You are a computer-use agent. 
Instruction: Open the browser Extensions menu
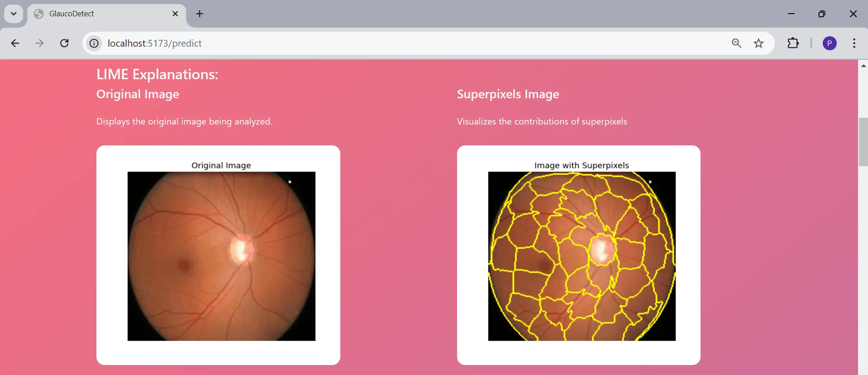pos(793,43)
